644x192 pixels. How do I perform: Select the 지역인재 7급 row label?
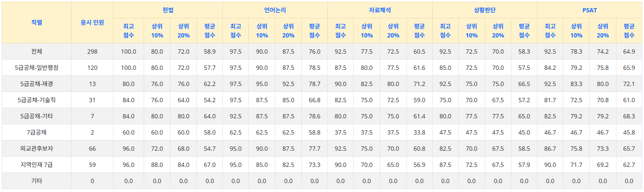37,165
